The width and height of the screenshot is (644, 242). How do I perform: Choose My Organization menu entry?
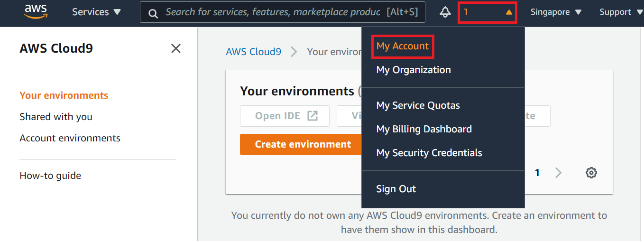click(x=414, y=70)
